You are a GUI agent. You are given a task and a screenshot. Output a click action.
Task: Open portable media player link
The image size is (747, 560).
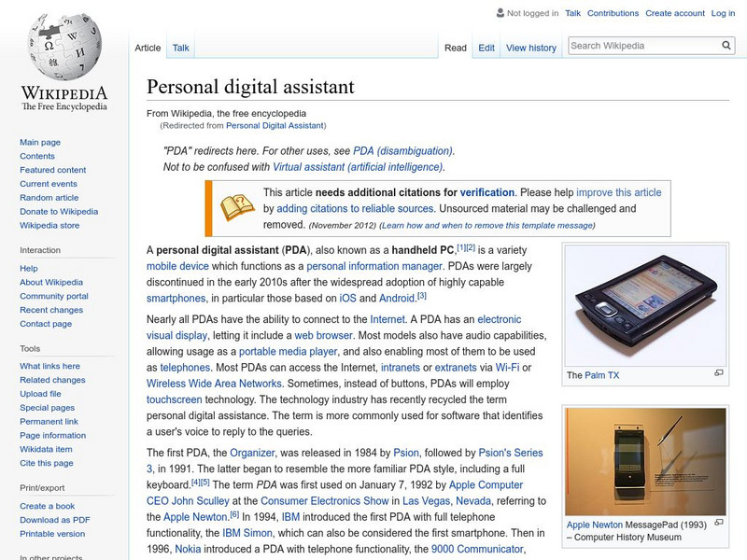click(288, 352)
